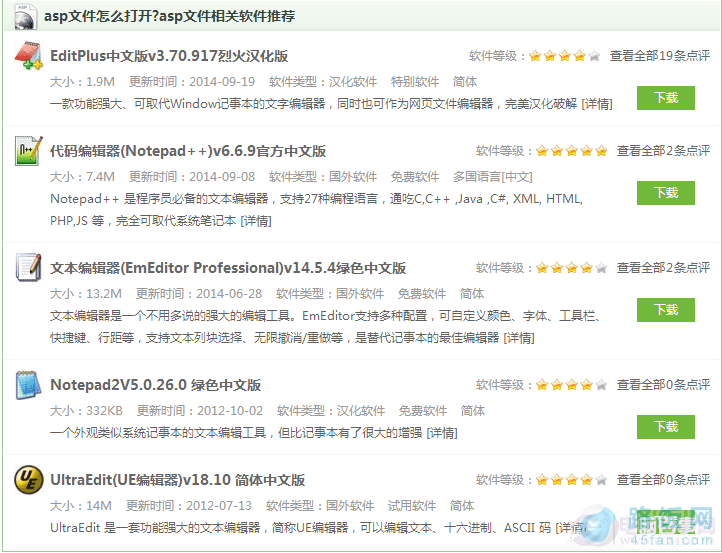Click the ASP file icon in header

coord(25,16)
